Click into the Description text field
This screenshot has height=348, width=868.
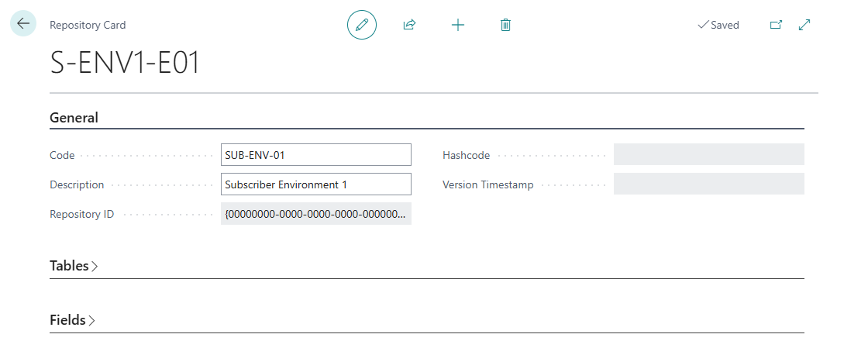point(315,184)
